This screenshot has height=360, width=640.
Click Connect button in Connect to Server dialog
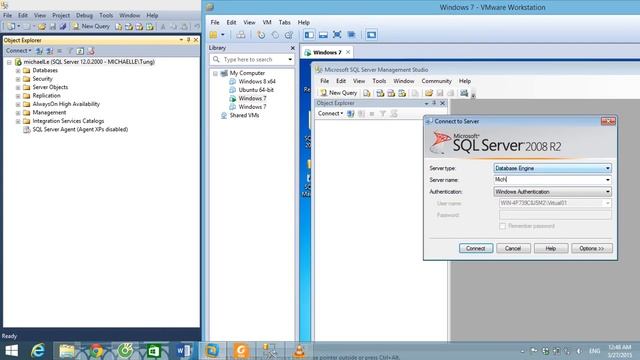476,248
